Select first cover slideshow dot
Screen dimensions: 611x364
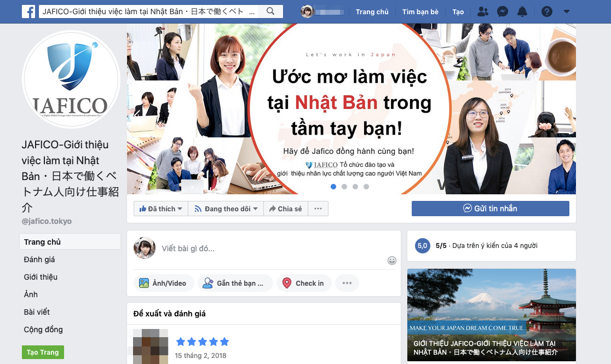(x=333, y=187)
